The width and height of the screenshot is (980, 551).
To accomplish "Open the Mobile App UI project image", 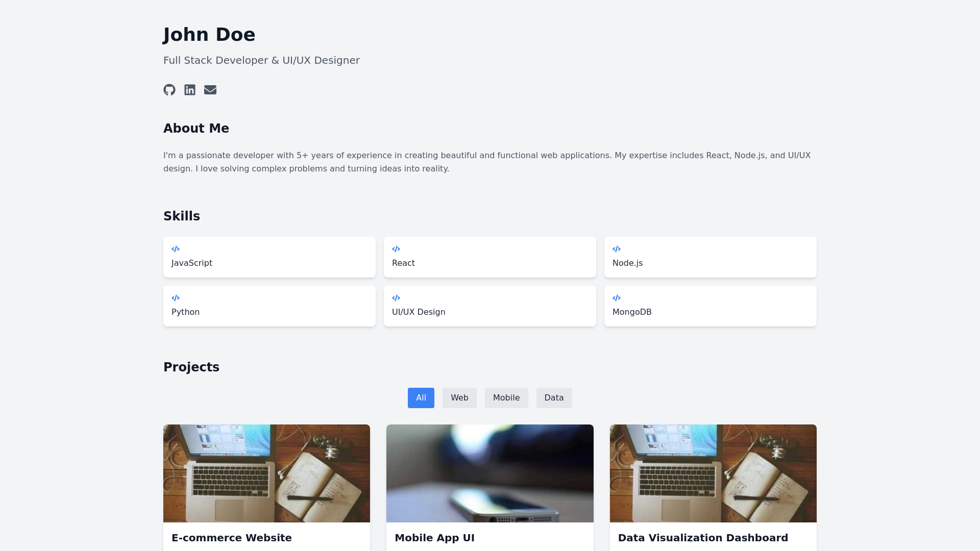I will [x=490, y=473].
